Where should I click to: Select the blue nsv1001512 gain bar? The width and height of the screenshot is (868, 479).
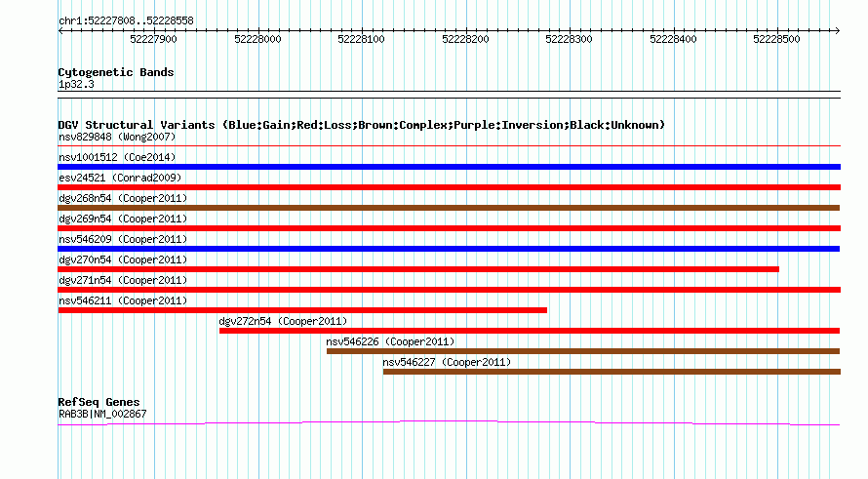(449, 167)
